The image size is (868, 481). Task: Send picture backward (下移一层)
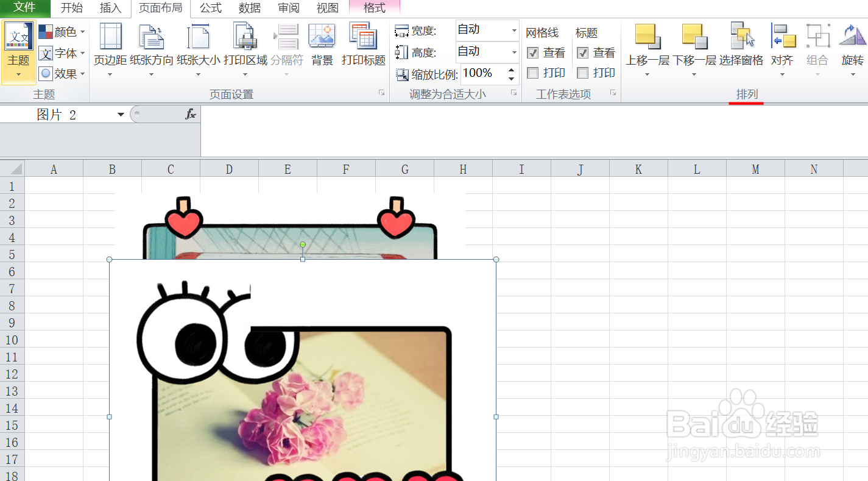pos(694,51)
